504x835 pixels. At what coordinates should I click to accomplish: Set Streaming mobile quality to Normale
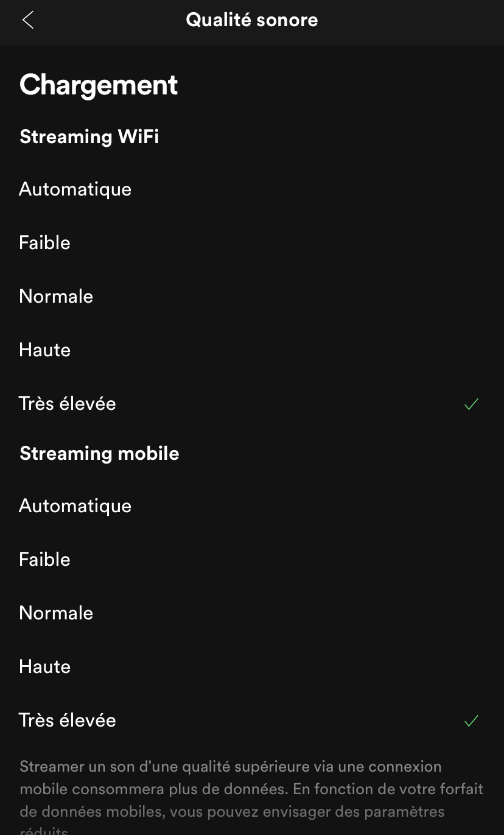[x=252, y=613]
